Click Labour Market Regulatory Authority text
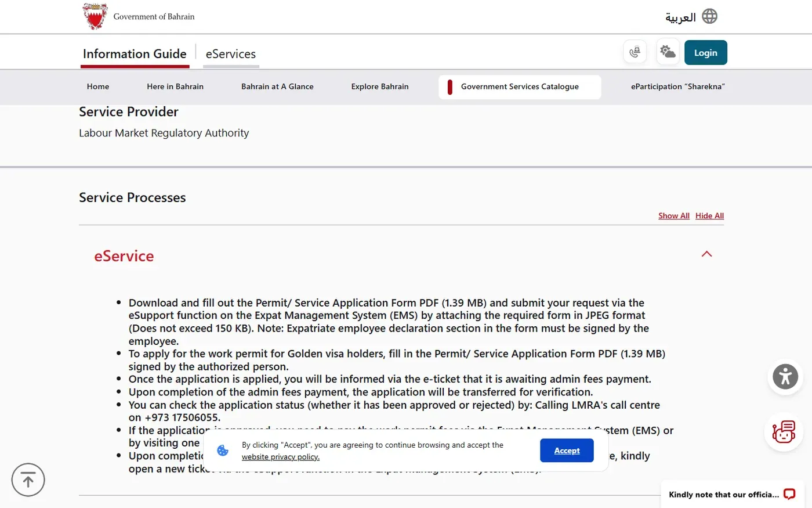 (164, 133)
